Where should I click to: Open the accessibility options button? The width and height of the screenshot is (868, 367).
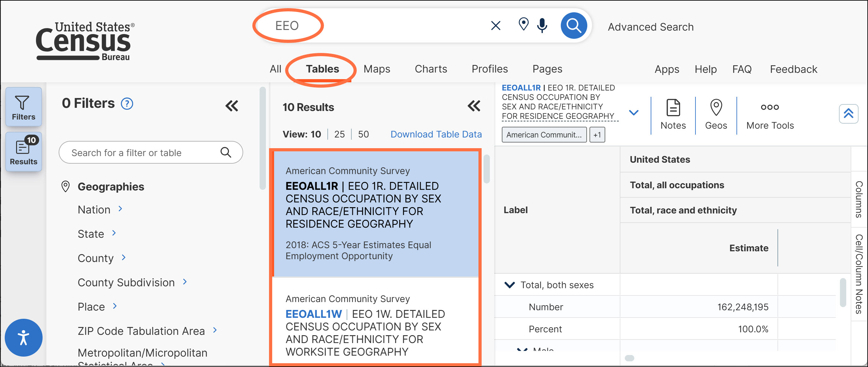coord(24,337)
